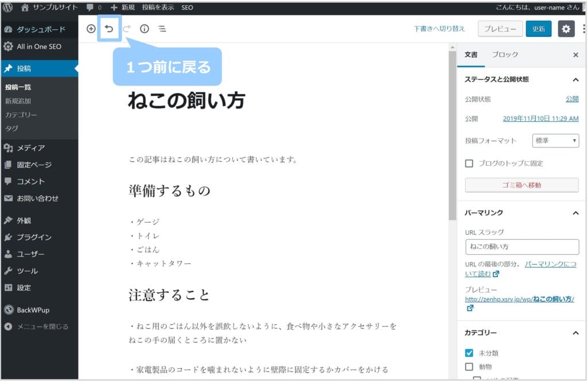Enable "ブログのトップに固定" checkbox
This screenshot has height=381, width=588.
(469, 164)
